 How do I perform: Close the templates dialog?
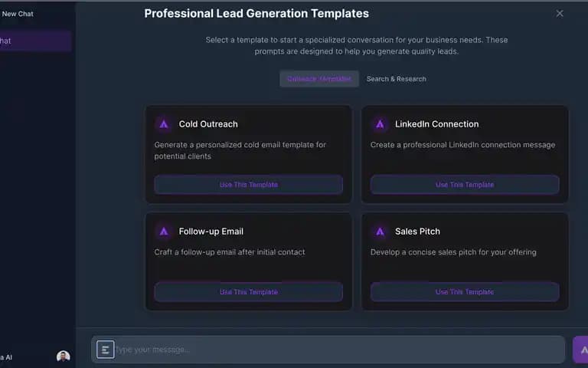click(560, 14)
